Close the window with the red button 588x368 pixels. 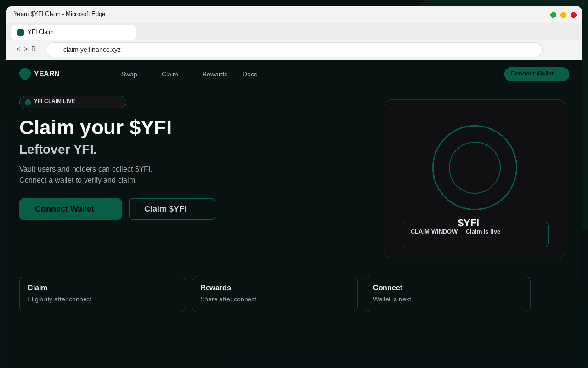pos(573,15)
